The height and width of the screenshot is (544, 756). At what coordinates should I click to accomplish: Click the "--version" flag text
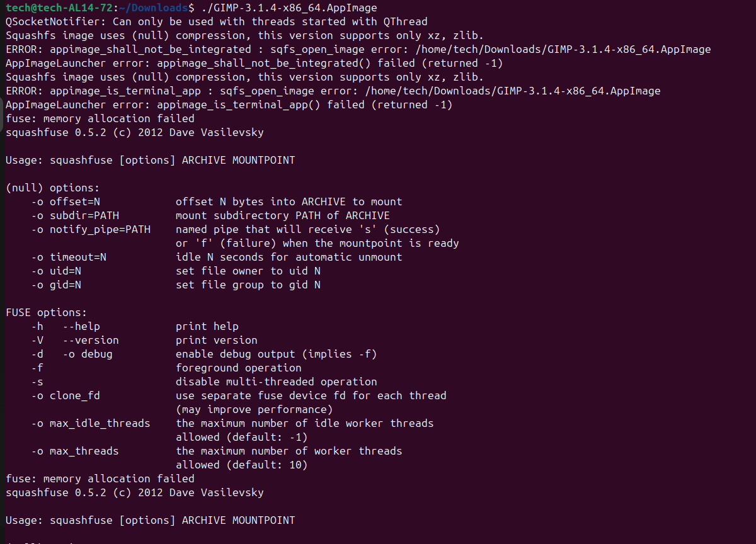click(x=91, y=341)
